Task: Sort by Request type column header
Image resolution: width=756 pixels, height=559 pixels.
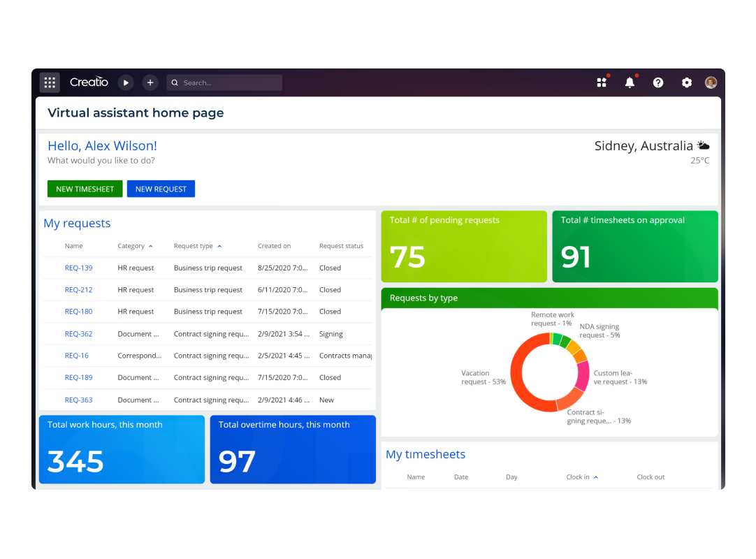Action: coord(194,246)
